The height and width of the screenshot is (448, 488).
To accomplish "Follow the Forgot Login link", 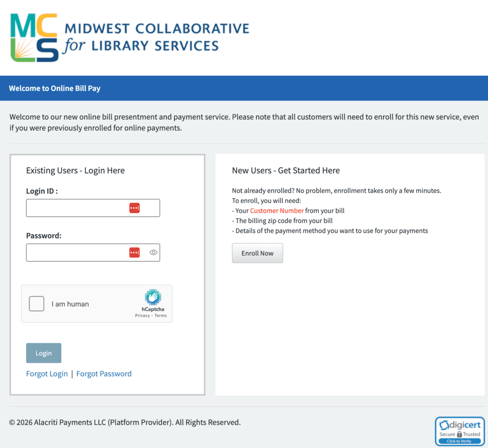I will (x=47, y=374).
